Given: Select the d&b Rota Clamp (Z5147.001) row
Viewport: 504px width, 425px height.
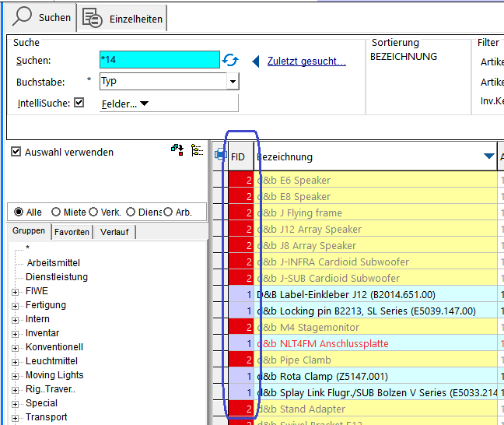Looking at the screenshot, I should click(x=376, y=377).
